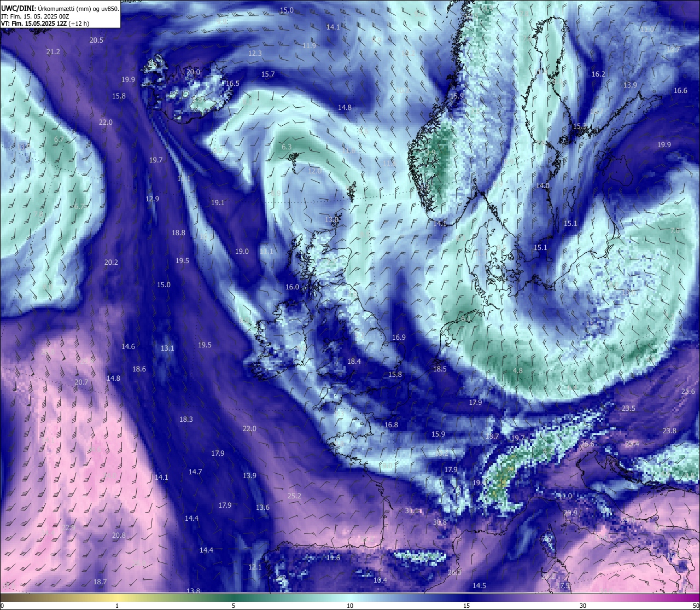Click the map value 23.5
The height and width of the screenshot is (610, 700).
[629, 408]
